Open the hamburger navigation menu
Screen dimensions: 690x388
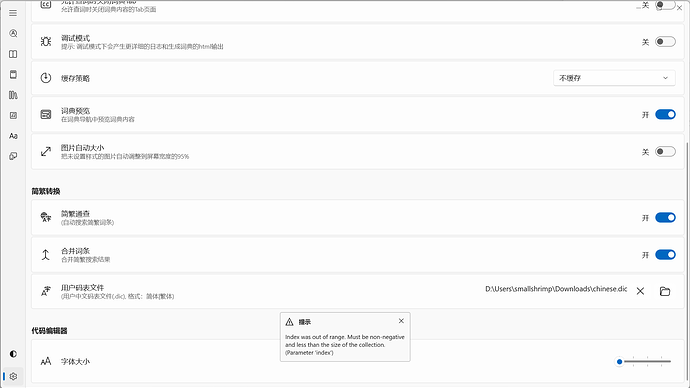(x=13, y=13)
